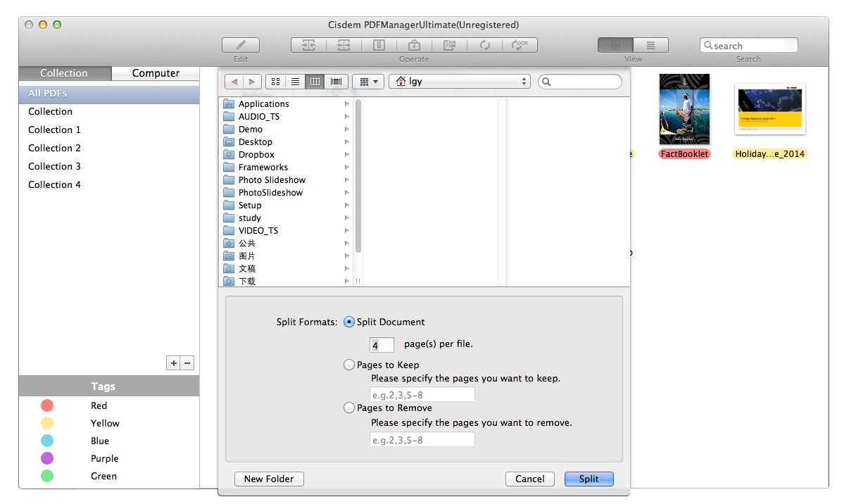This screenshot has height=504, width=849.
Task: Click the 下载 folder icon
Action: click(x=229, y=282)
